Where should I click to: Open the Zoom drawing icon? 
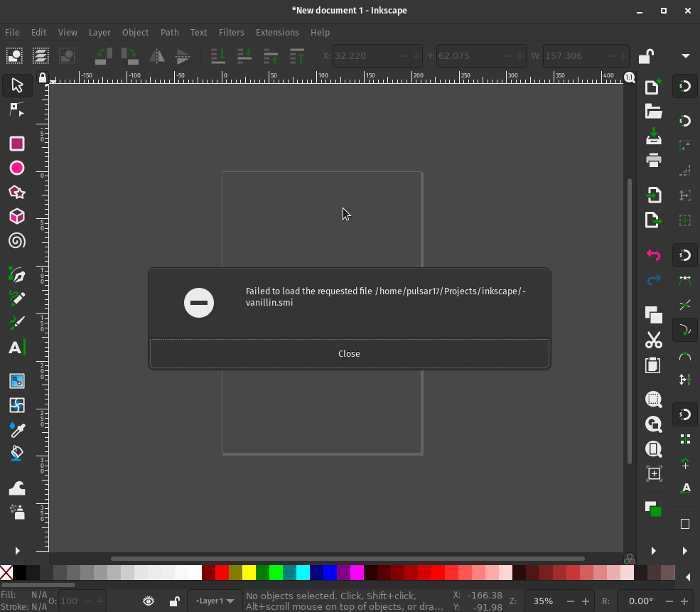tap(653, 424)
